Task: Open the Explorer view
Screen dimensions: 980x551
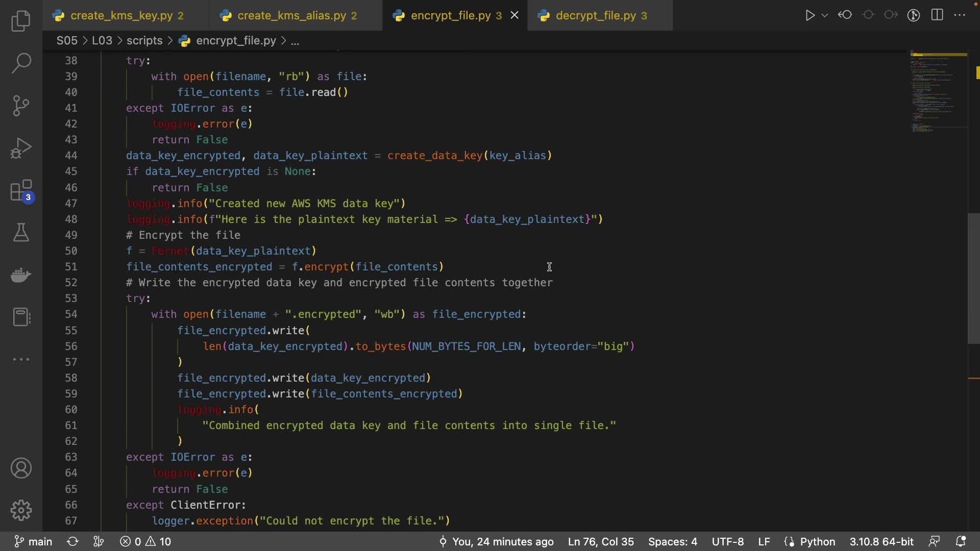Action: click(x=21, y=21)
